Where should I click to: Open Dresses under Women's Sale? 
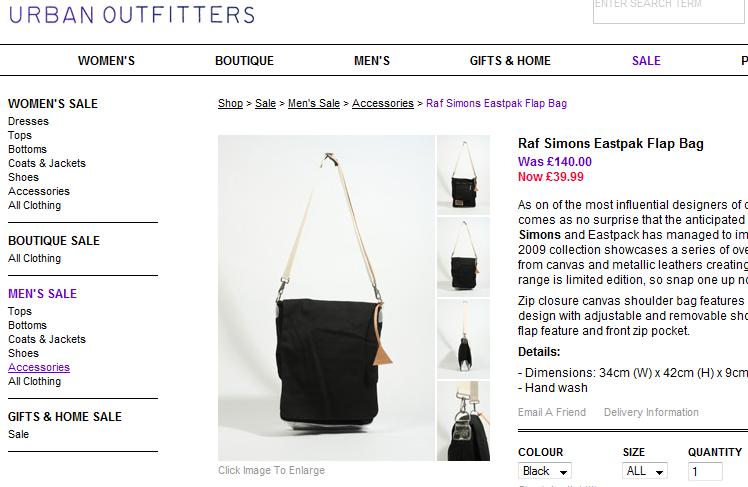tap(28, 121)
